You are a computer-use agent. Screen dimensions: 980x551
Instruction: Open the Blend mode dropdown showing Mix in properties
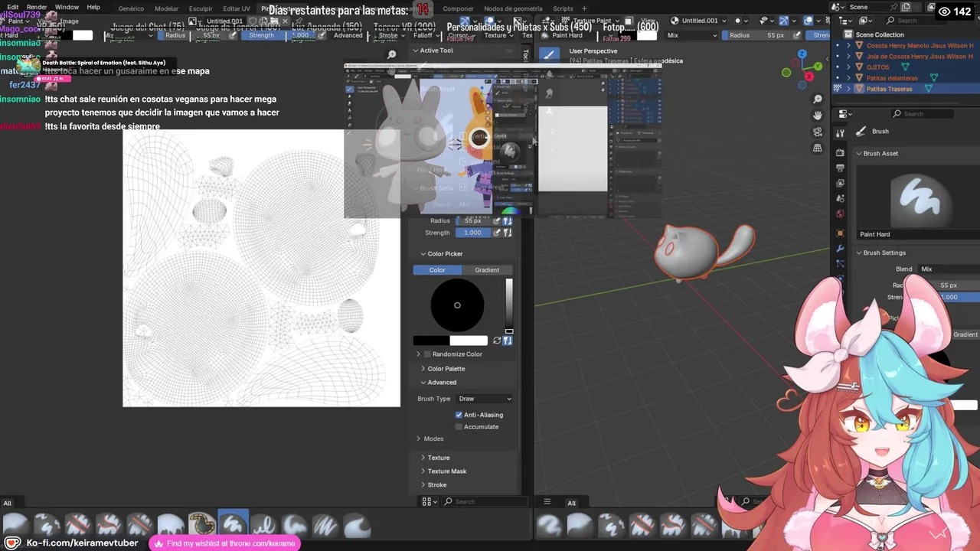coord(949,269)
